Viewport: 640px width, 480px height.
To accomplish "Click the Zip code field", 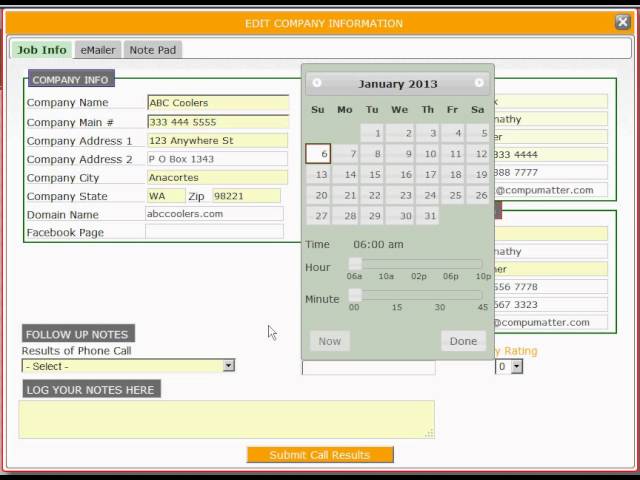I will (x=247, y=196).
